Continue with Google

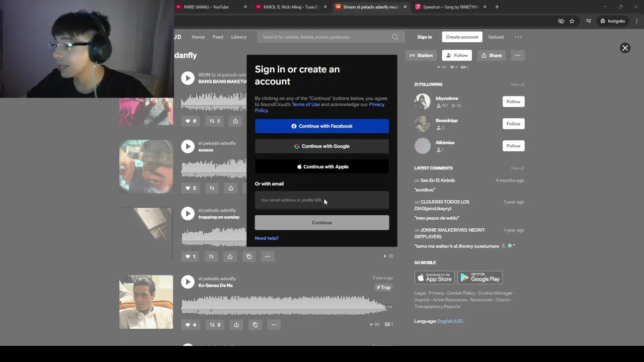(322, 146)
